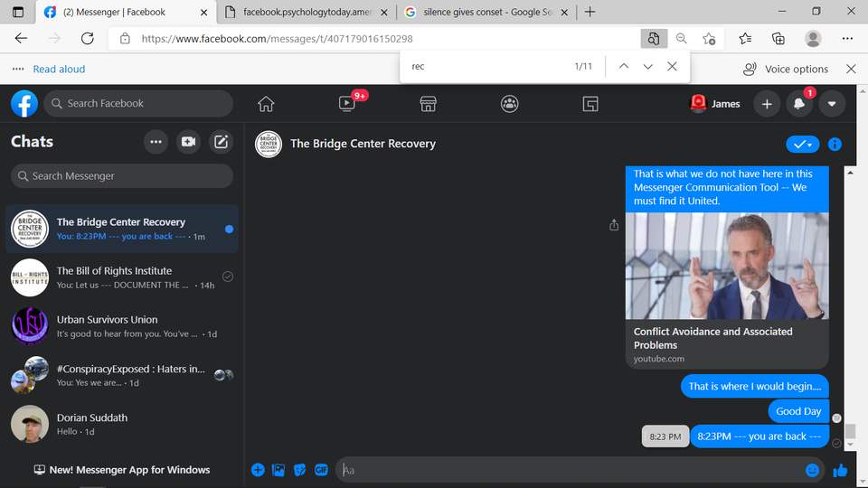Viewport: 868px width, 488px height.
Task: Open the Groups icon
Action: (x=509, y=103)
